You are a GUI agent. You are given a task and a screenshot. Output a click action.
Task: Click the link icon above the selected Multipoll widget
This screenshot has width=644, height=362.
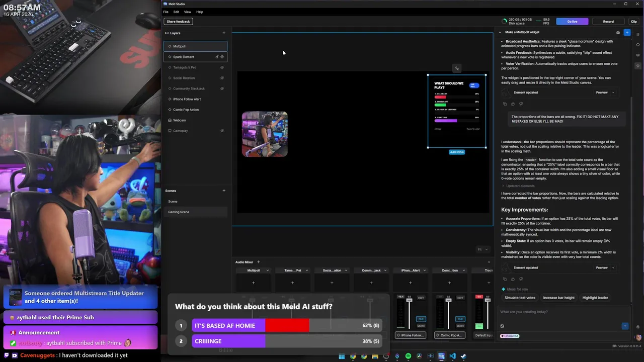click(x=457, y=68)
